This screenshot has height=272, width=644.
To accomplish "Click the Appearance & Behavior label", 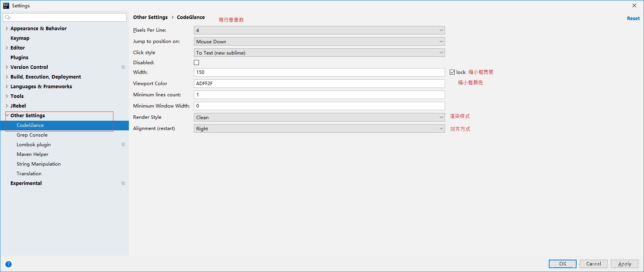I will [x=39, y=29].
